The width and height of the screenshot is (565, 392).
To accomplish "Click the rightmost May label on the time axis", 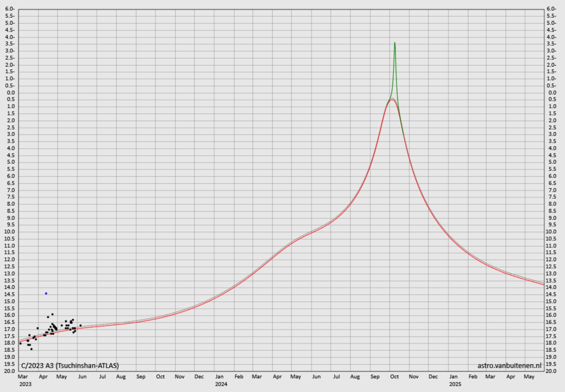I will point(529,376).
